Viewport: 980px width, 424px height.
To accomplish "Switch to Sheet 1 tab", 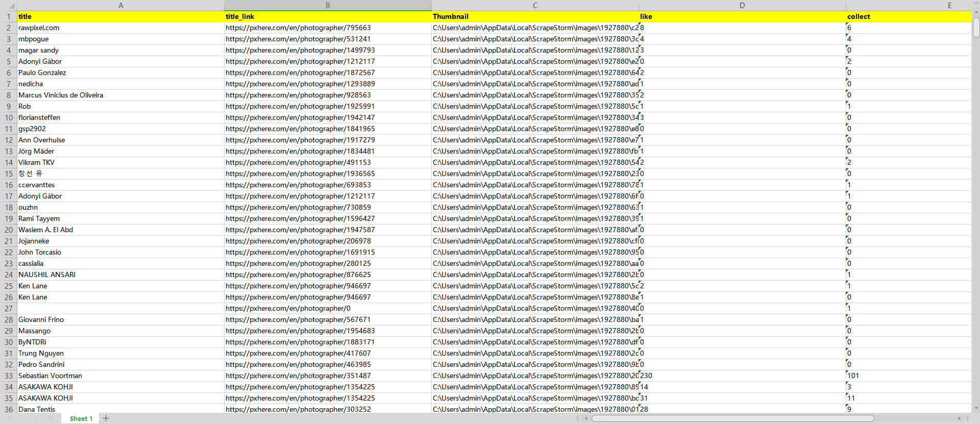I will point(81,418).
